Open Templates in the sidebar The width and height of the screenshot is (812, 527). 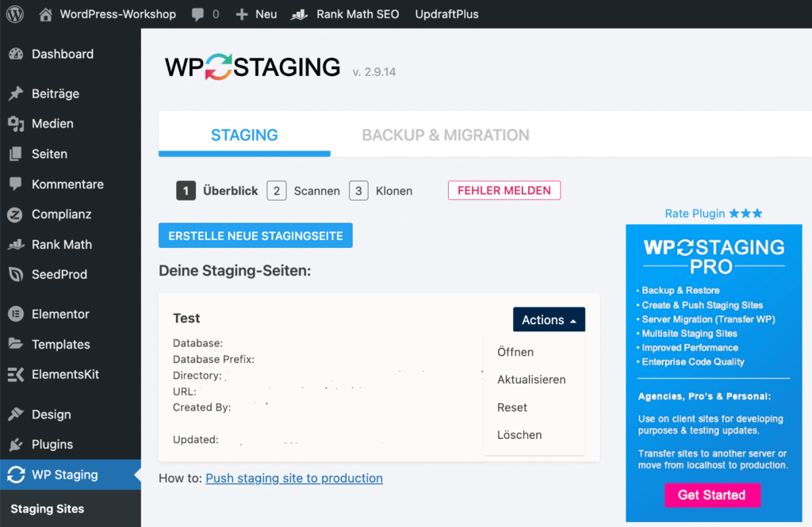click(60, 344)
